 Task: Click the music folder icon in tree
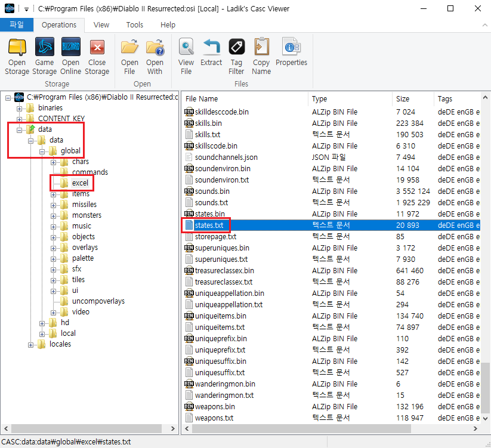tap(64, 225)
